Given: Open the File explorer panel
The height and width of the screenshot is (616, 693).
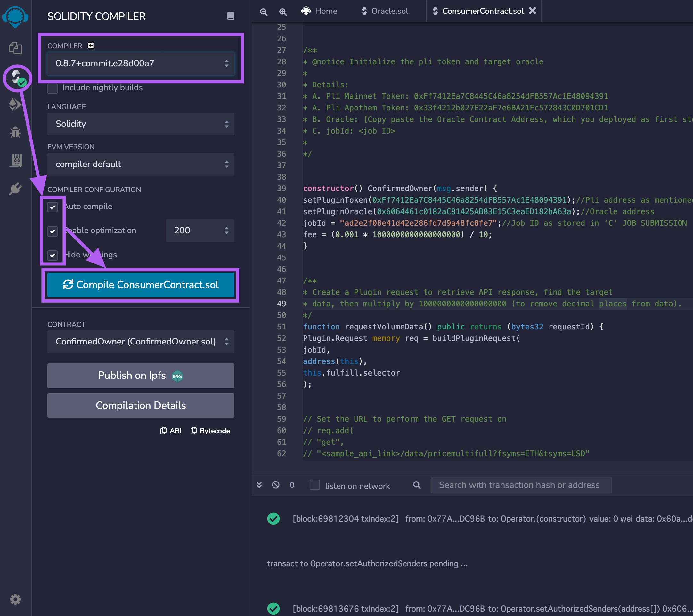Looking at the screenshot, I should click(x=16, y=48).
